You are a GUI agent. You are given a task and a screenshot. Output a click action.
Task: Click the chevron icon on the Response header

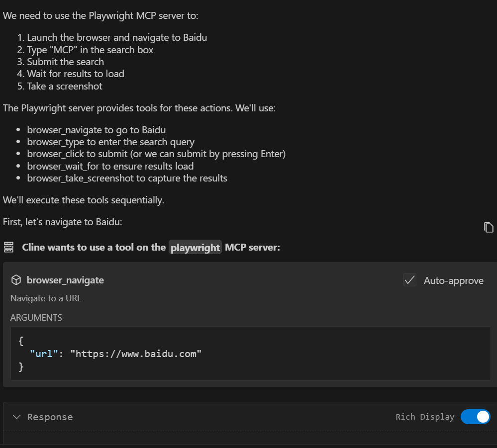16,417
